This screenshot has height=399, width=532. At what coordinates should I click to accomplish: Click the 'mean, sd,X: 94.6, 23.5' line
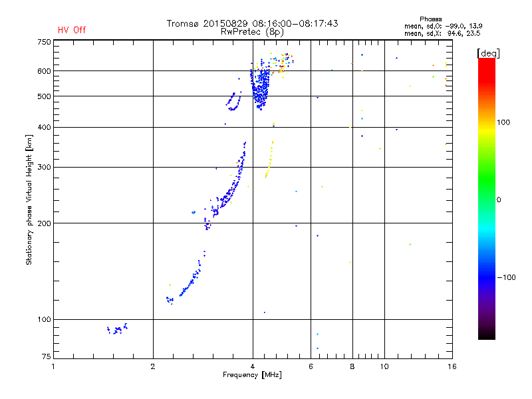coord(442,33)
